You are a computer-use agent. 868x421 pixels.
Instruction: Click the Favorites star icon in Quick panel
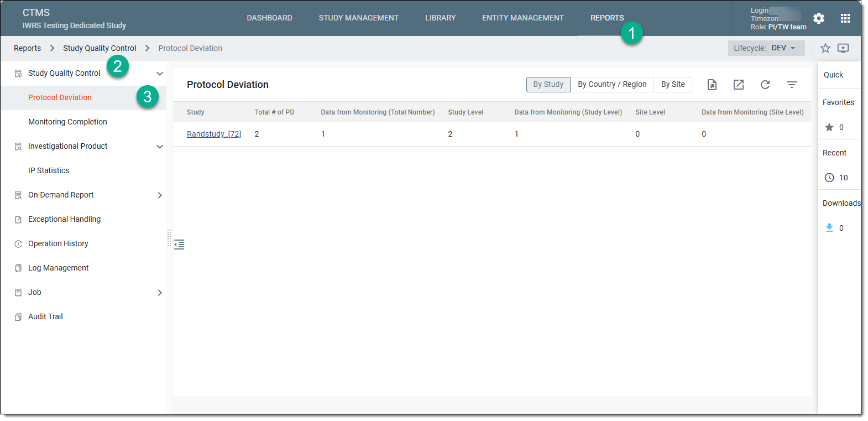pos(829,127)
